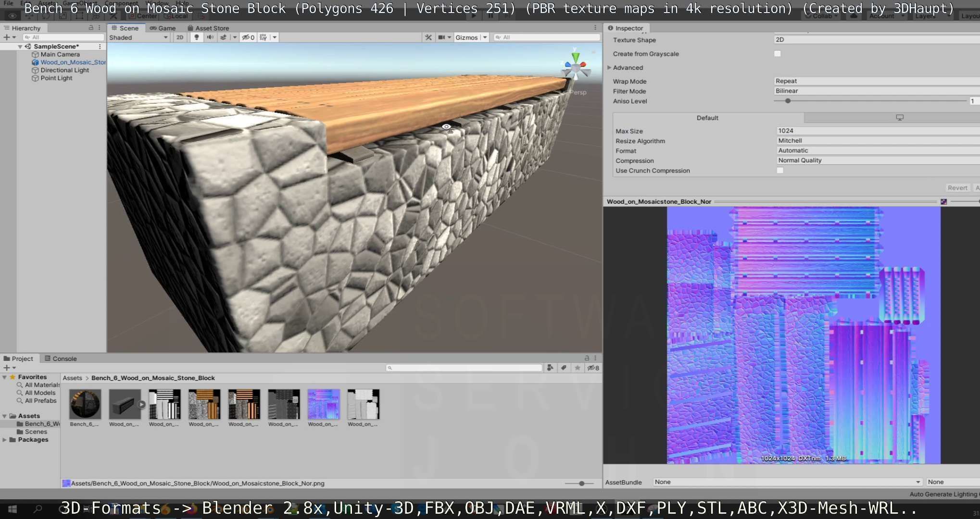Toggle hidden objects visibility counter in Scene toolbar
The width and height of the screenshot is (980, 519).
coord(248,37)
